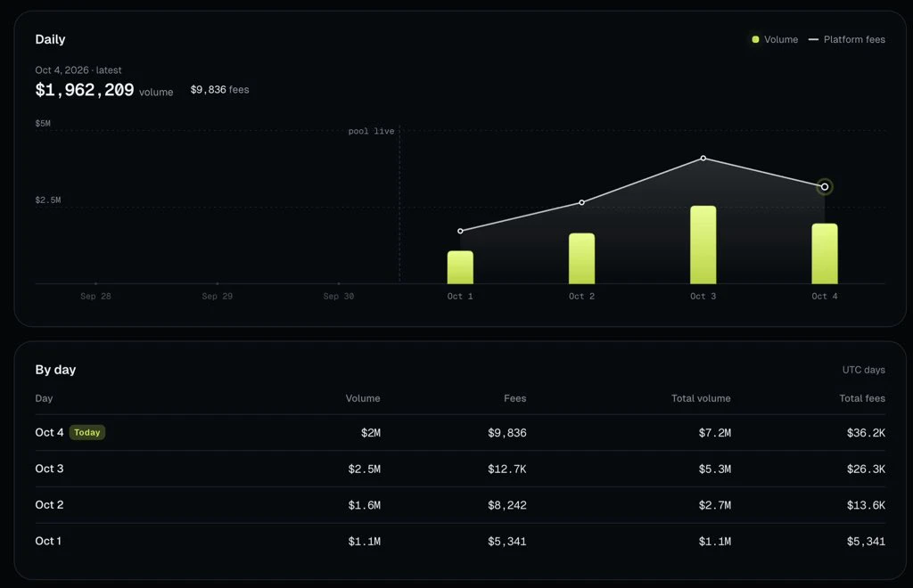Click the Oct 2 fees line point
The width and height of the screenshot is (913, 588).
(581, 202)
